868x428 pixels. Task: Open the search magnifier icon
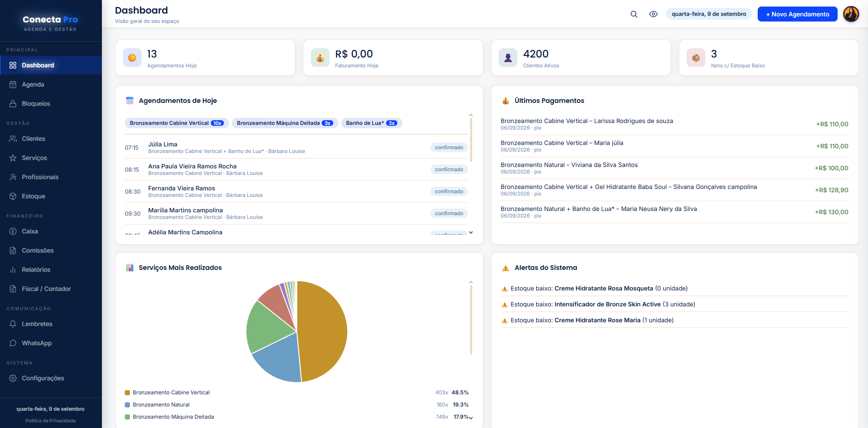pos(634,14)
